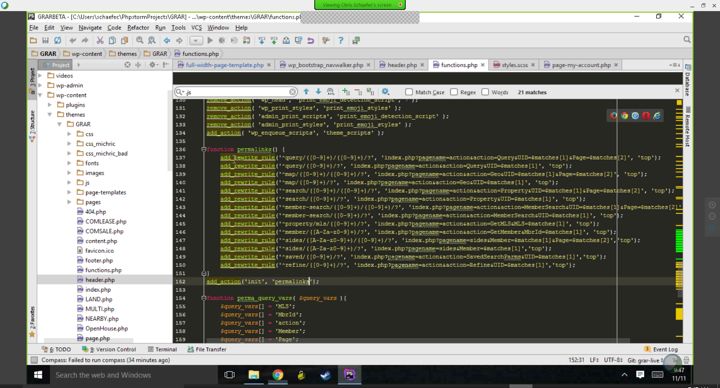720x388 pixels.
Task: Open the Version Control tool window
Action: [109, 349]
